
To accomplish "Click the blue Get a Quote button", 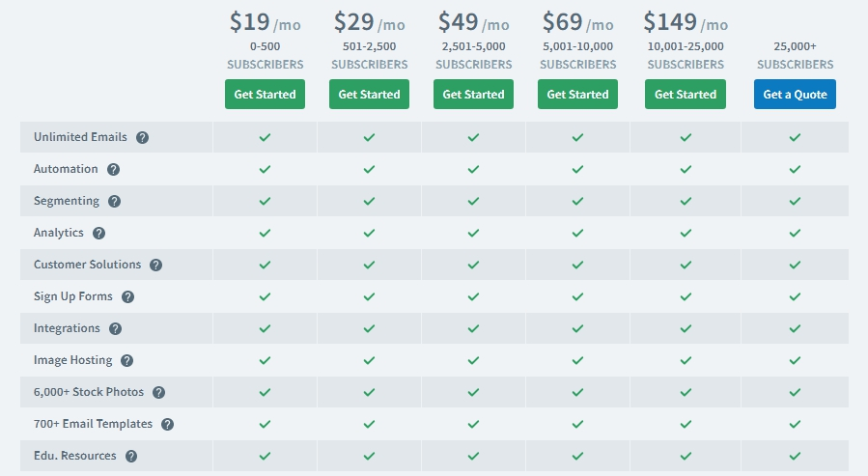I will (795, 95).
